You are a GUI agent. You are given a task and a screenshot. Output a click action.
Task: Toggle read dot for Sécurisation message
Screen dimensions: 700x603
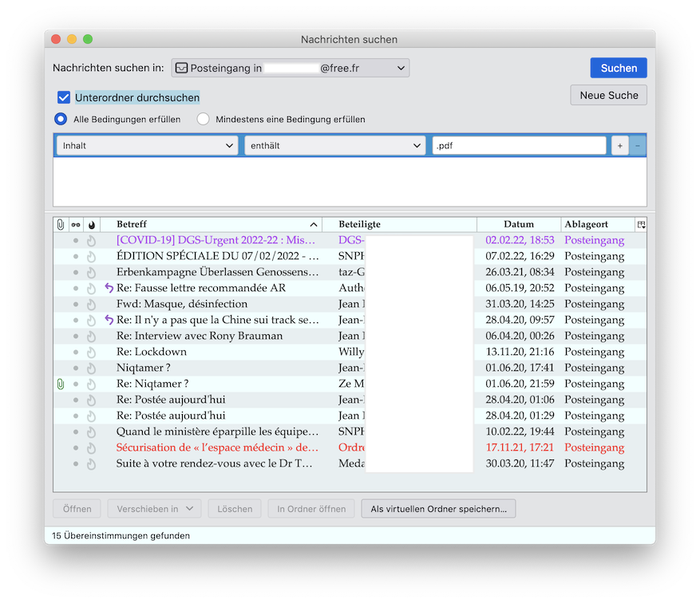tap(76, 447)
